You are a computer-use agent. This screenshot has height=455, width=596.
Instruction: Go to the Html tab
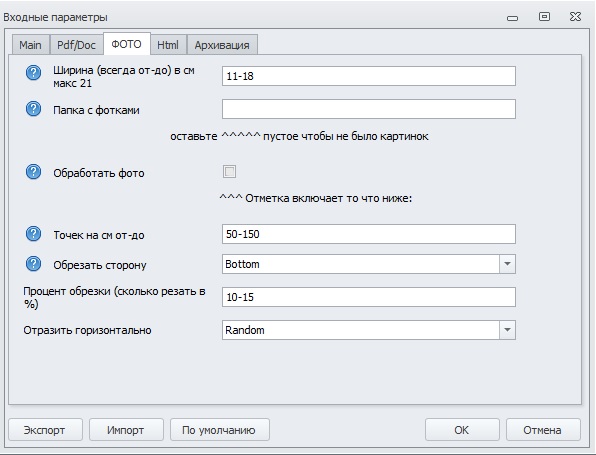[168, 45]
